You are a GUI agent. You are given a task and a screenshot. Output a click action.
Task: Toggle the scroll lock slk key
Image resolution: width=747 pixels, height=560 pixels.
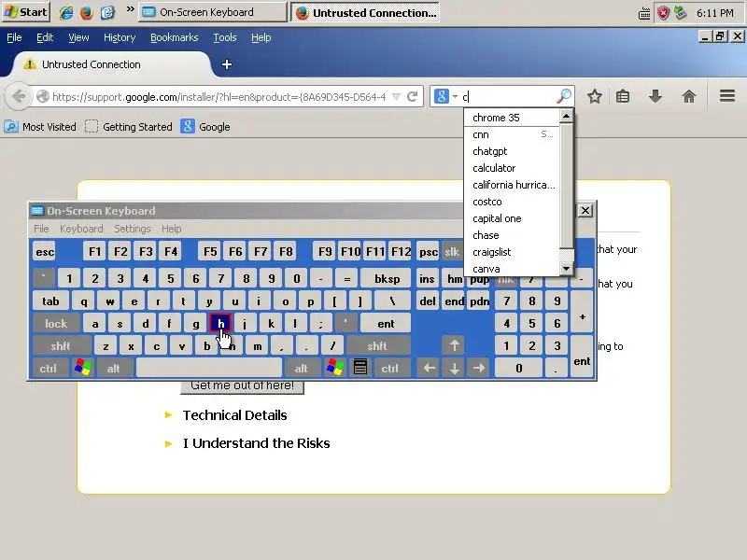click(x=451, y=251)
